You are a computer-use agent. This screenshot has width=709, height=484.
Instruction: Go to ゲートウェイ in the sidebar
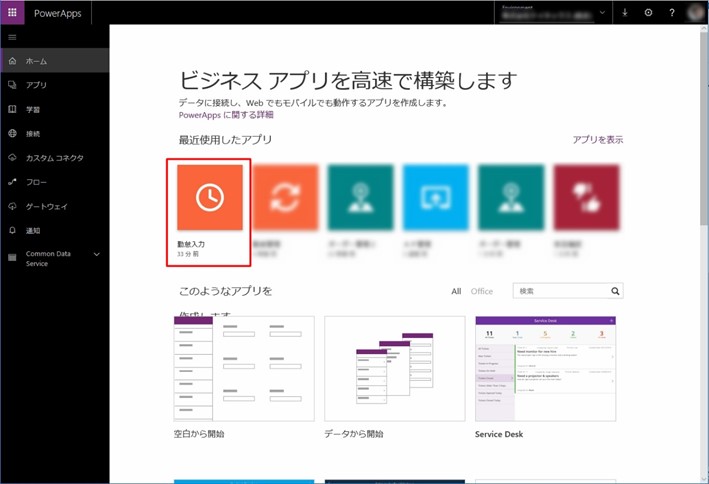(55, 206)
